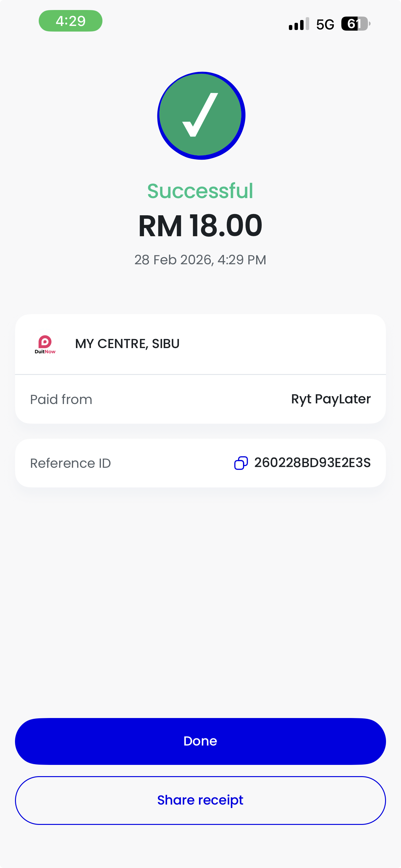Tap the RM currency prefix
This screenshot has height=868, width=401.
pyautogui.click(x=160, y=226)
